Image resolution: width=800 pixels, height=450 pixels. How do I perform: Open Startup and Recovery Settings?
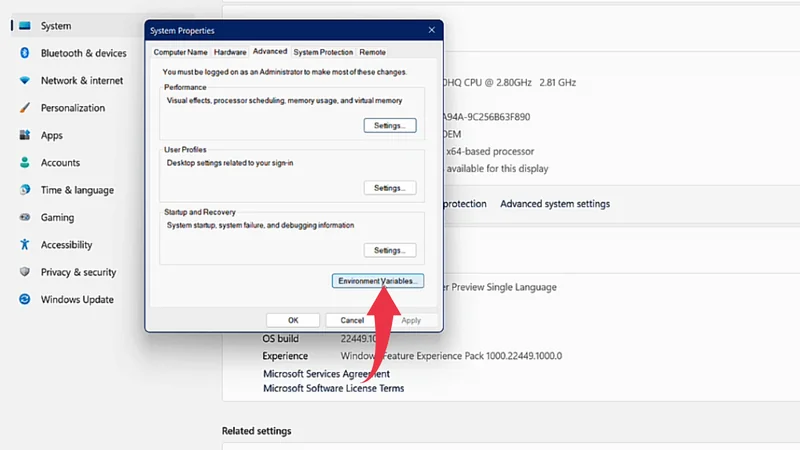[x=388, y=250]
